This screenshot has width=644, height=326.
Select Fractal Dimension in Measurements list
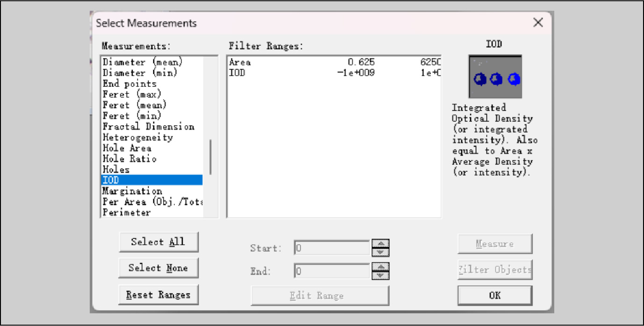148,127
